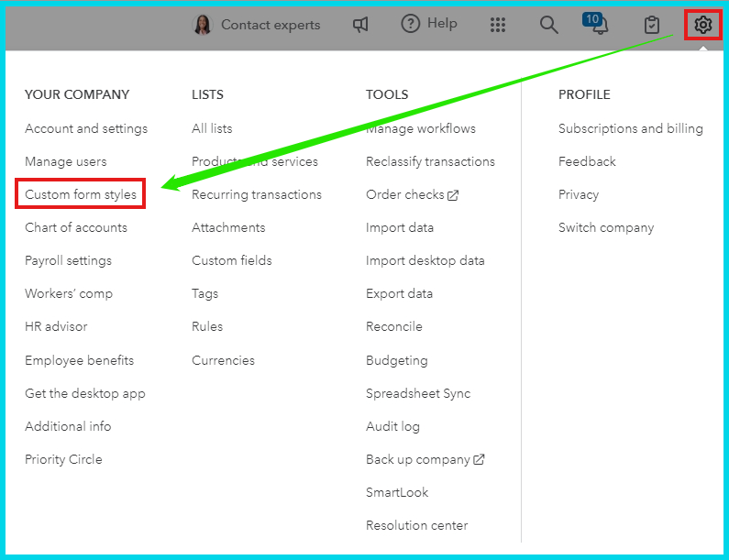Open Spreadsheet Sync

418,393
